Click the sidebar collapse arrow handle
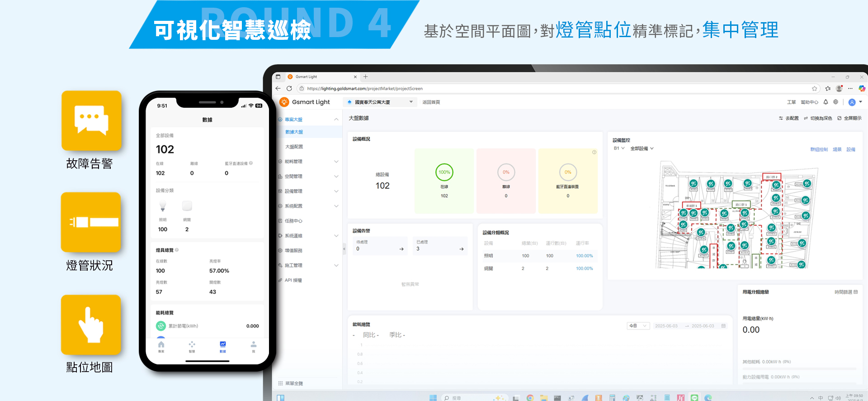 pos(344,249)
